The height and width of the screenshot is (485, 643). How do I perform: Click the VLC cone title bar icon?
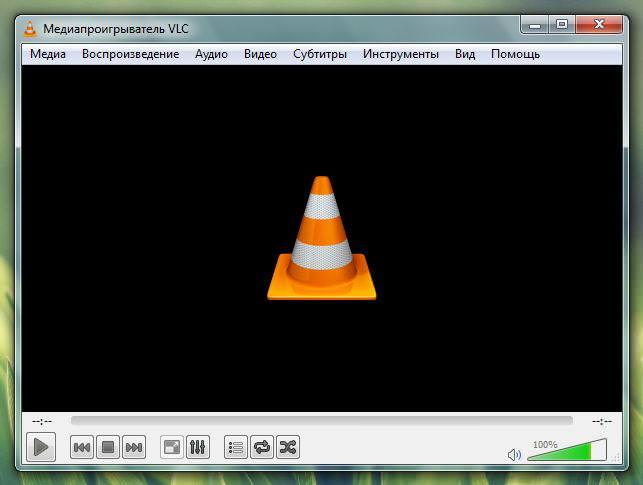coord(30,29)
